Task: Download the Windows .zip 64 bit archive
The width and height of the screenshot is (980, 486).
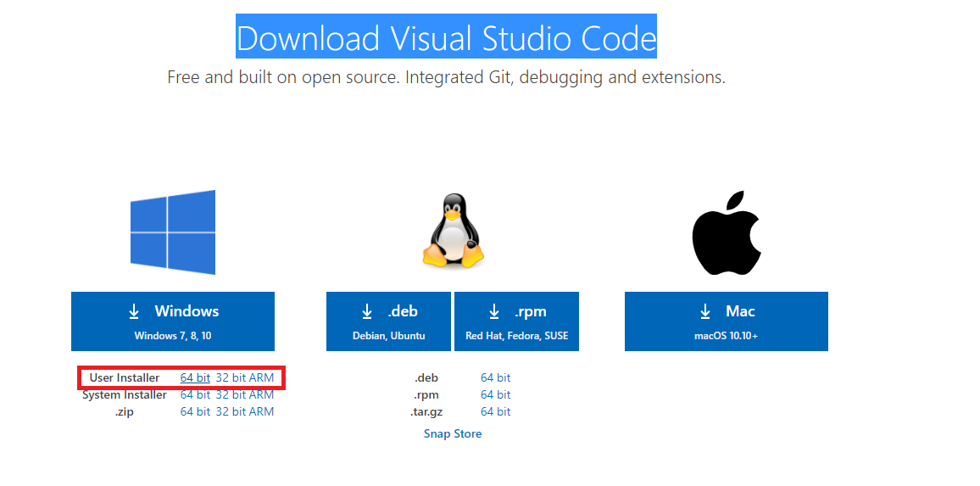Action: tap(195, 411)
